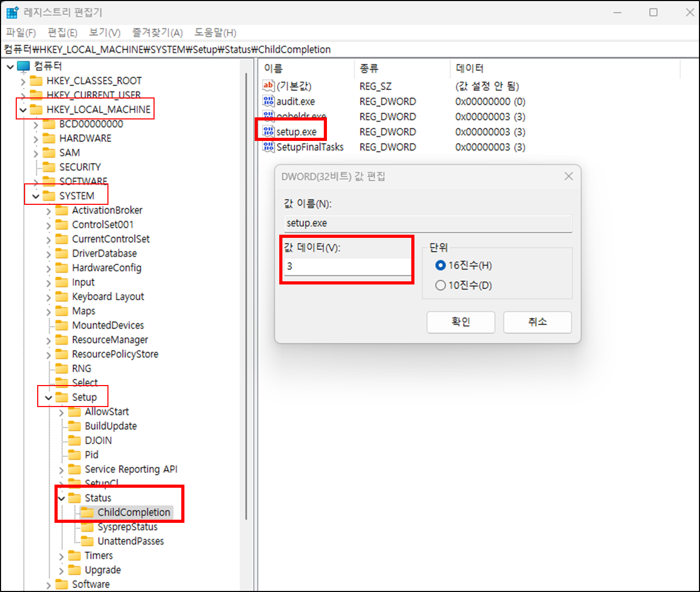The height and width of the screenshot is (592, 700).
Task: Click the HARDWARE folder icon
Action: click(x=49, y=138)
